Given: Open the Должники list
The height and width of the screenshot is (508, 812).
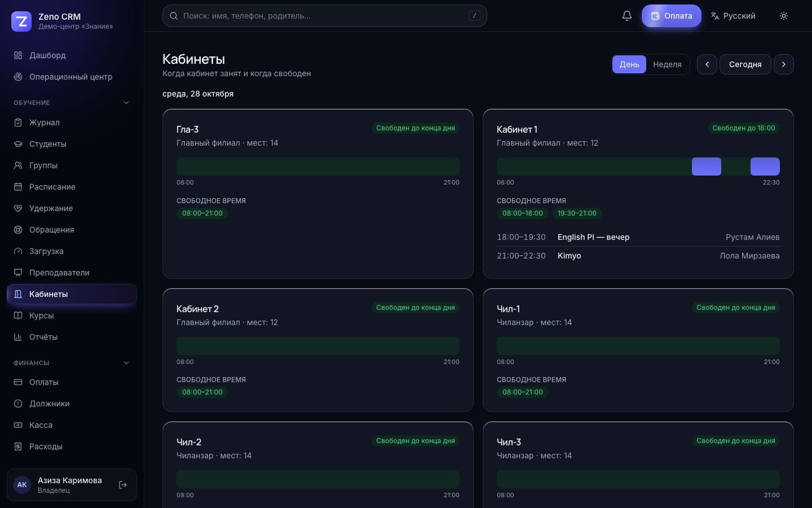Looking at the screenshot, I should 72,404.
